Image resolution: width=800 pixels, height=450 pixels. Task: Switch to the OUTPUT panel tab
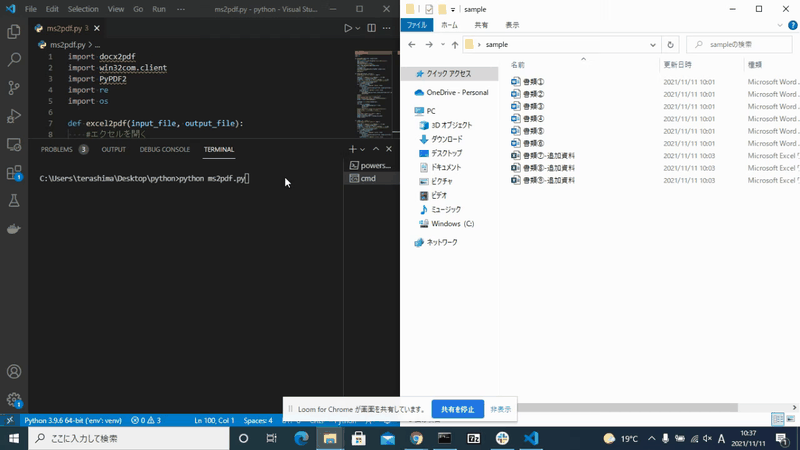coord(113,149)
